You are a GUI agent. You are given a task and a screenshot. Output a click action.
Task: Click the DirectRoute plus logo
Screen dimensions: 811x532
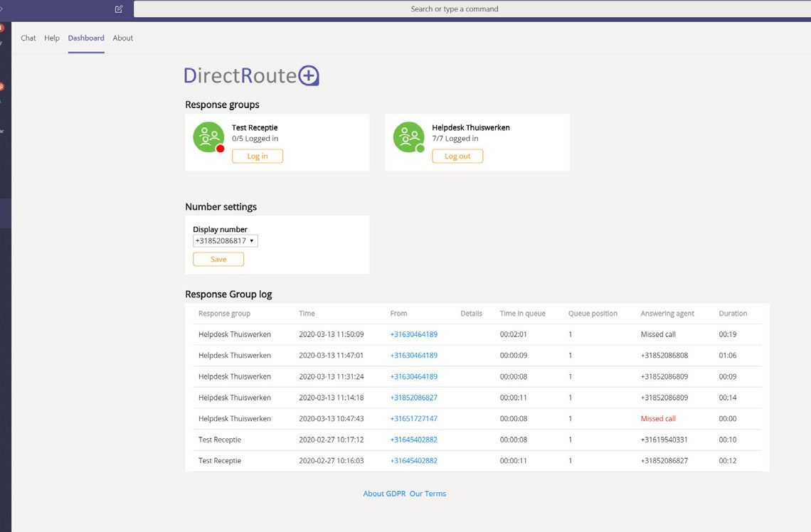(x=251, y=75)
